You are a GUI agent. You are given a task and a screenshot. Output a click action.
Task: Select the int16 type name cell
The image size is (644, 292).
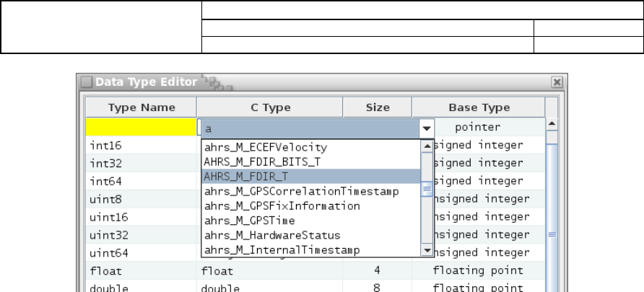[x=142, y=145]
